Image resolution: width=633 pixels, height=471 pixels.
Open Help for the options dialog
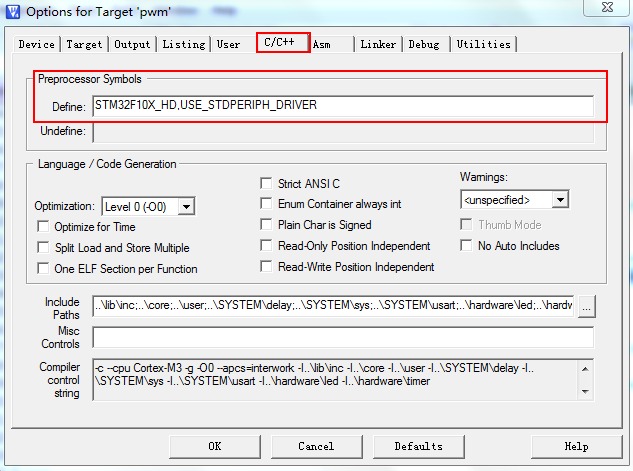pos(576,446)
